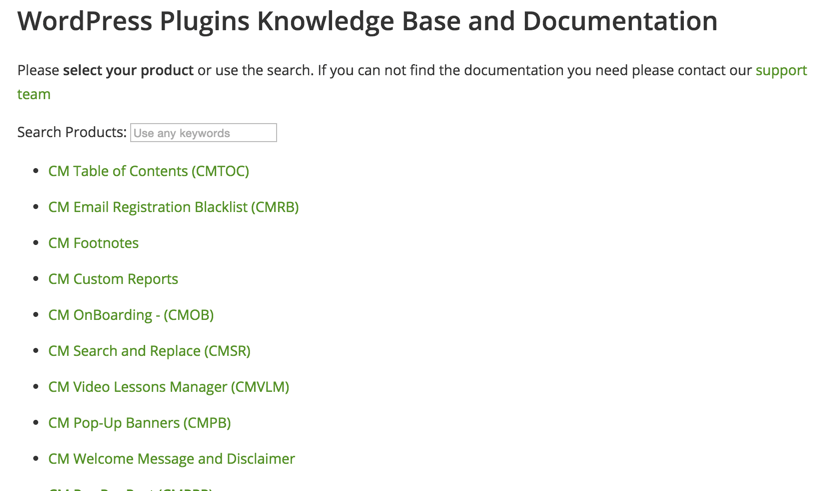Image resolution: width=821 pixels, height=491 pixels.
Task: Click the bullet beside CM Footnotes
Action: coord(36,243)
